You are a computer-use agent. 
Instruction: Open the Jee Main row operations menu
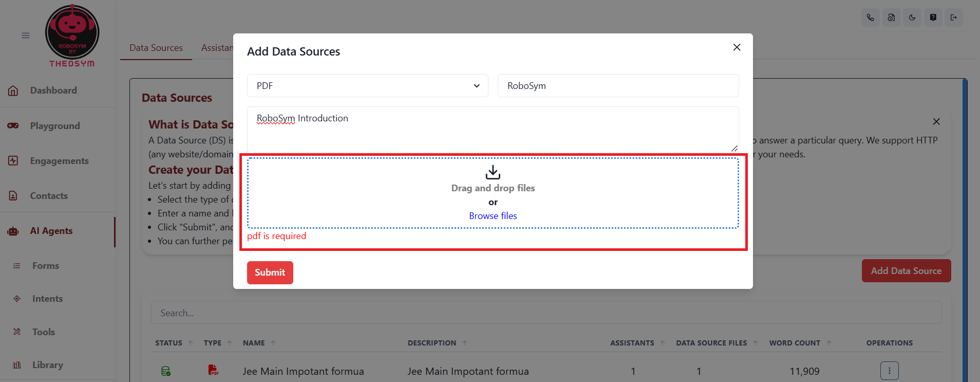(890, 371)
